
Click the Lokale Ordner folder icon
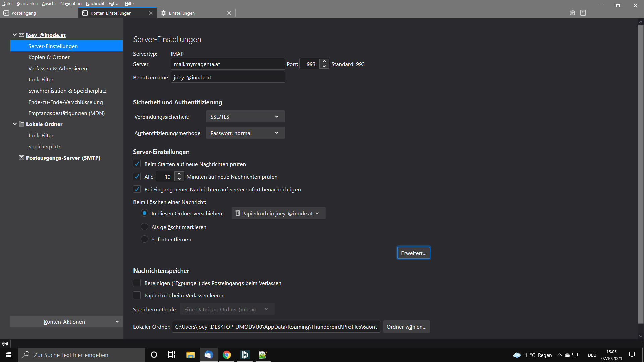tap(21, 124)
